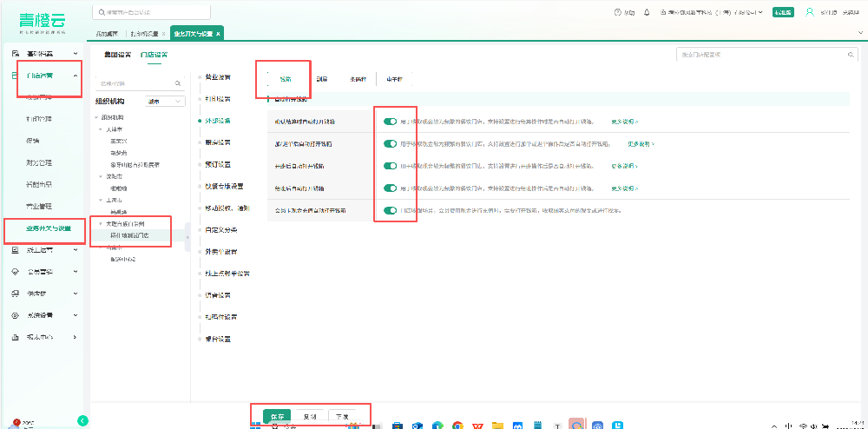Click the magnifier icon in organization search box

(178, 83)
